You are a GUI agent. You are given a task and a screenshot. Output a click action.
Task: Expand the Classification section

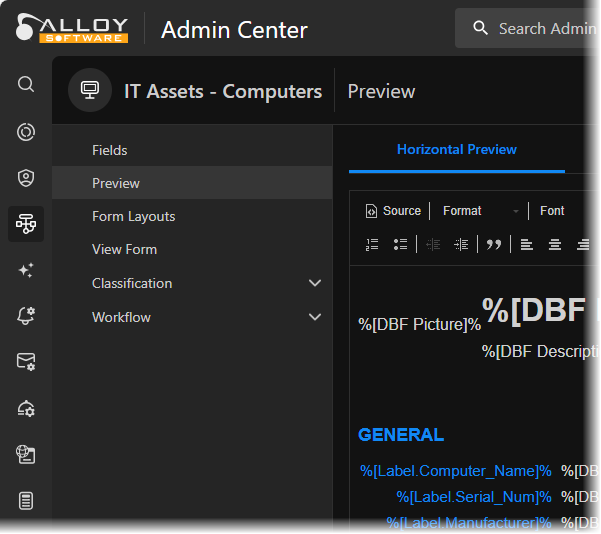click(x=315, y=283)
